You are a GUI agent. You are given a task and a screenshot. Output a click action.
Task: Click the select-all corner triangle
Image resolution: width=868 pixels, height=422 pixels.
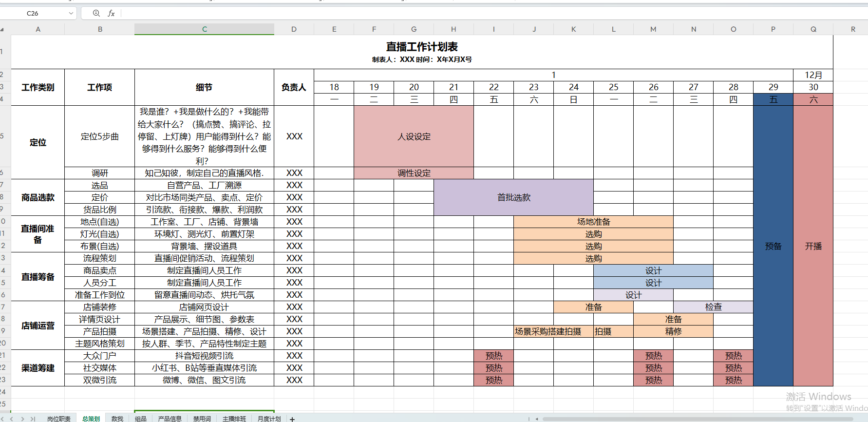pos(2,29)
